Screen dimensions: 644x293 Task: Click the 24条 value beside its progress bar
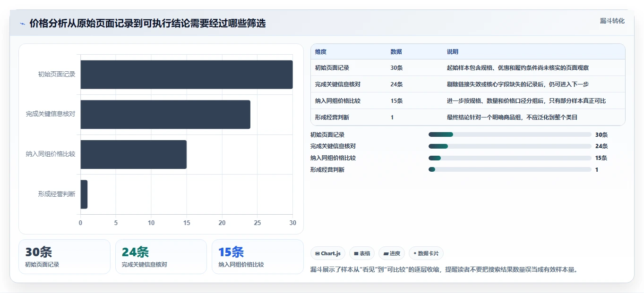[601, 146]
